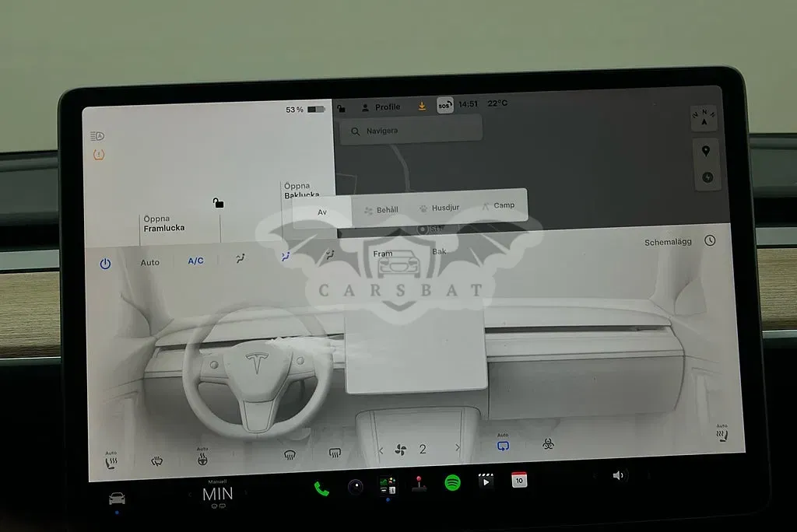Tap the charging stations lightning icon
The image size is (797, 532).
click(x=707, y=177)
